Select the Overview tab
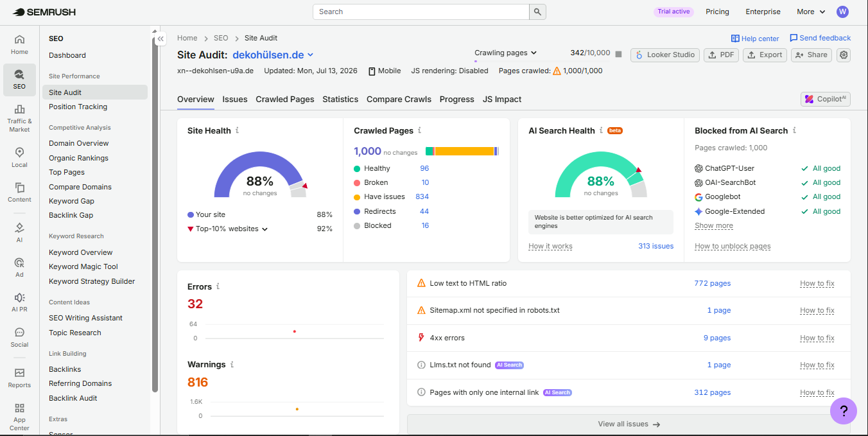 coord(196,99)
